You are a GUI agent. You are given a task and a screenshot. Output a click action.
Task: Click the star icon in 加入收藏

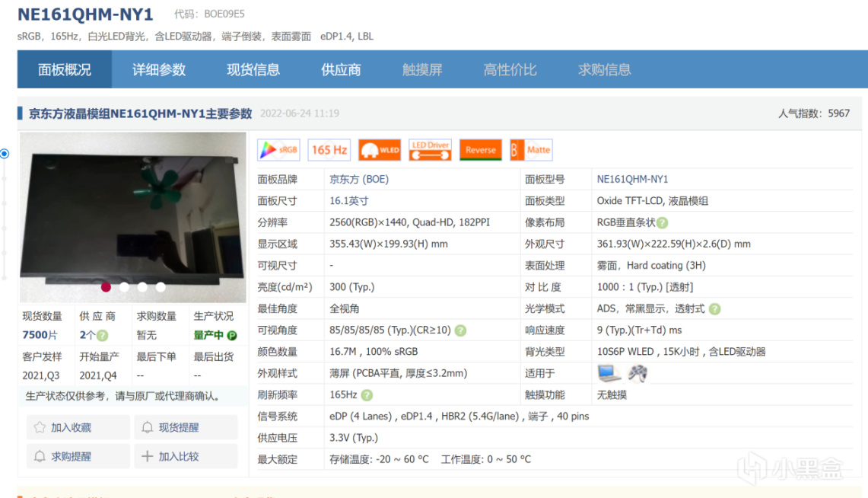point(40,427)
